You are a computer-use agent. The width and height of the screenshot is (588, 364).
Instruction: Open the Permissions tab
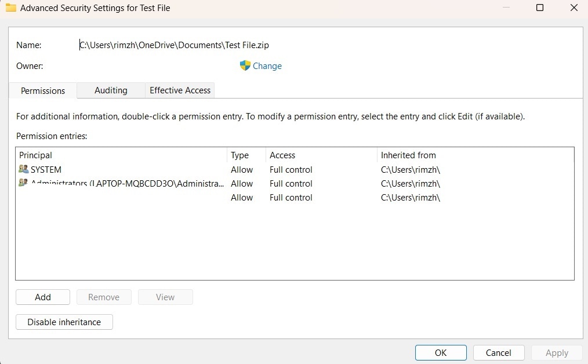click(x=43, y=90)
